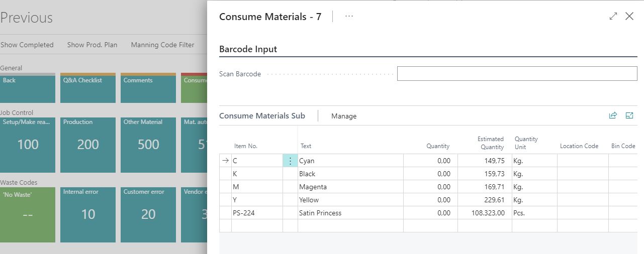Select the Production 200 tile
Image resolution: width=644 pixels, height=254 pixels.
[88, 145]
